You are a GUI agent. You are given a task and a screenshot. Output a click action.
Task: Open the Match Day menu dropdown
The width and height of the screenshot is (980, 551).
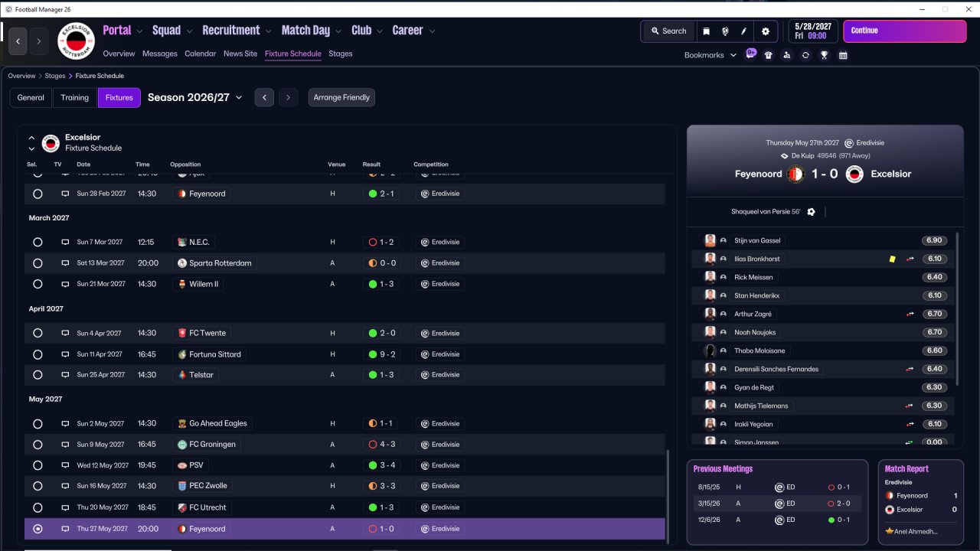click(x=312, y=31)
